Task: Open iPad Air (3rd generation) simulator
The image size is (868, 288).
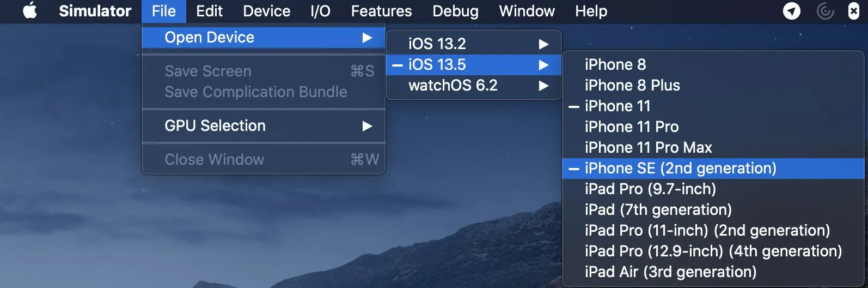Action: click(713, 272)
